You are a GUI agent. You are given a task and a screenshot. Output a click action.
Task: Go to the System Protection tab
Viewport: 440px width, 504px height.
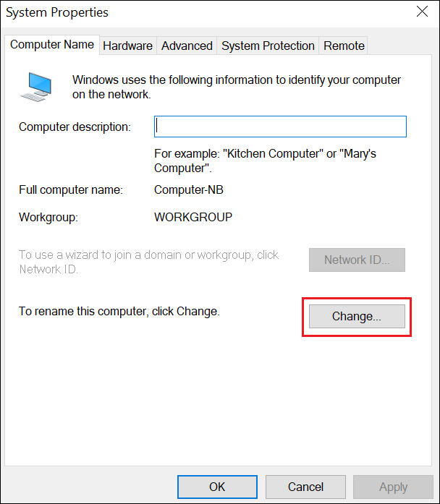click(268, 46)
